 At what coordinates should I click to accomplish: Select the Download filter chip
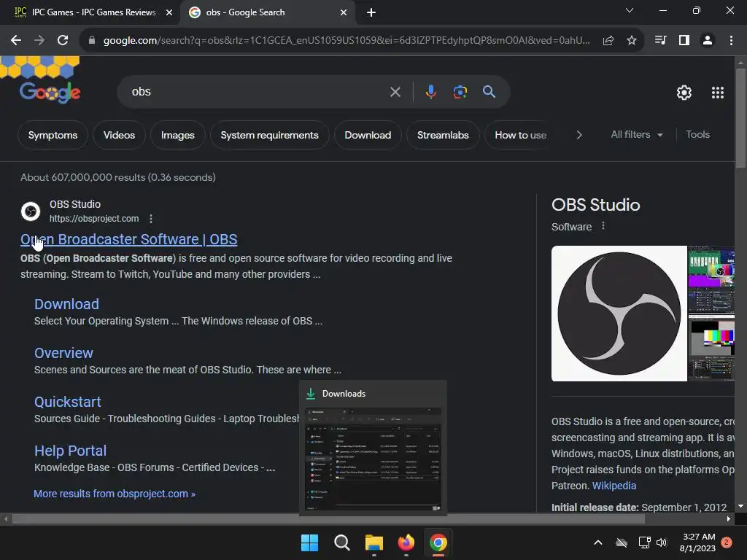point(368,135)
